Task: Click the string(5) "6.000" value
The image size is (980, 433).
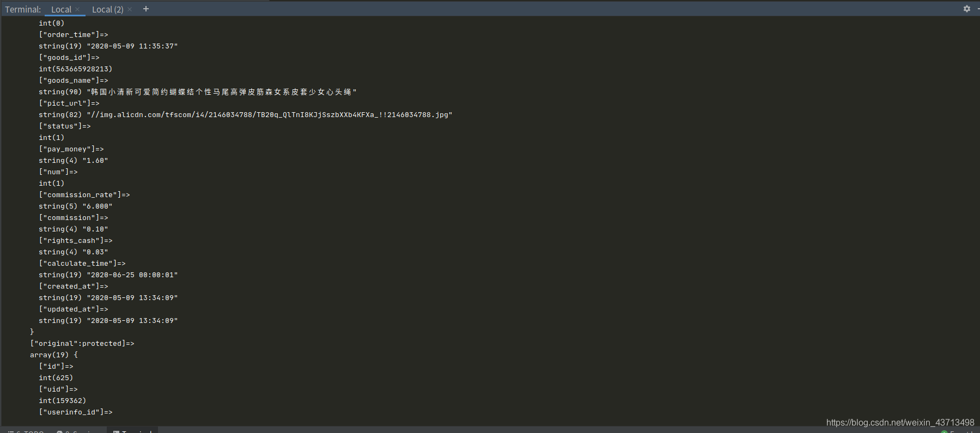Action: coord(76,206)
